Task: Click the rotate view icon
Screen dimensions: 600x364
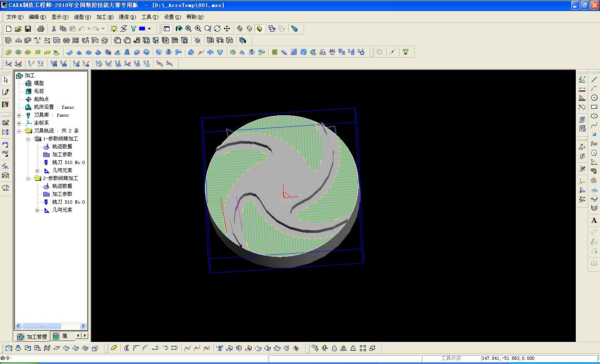Action: coord(217,29)
